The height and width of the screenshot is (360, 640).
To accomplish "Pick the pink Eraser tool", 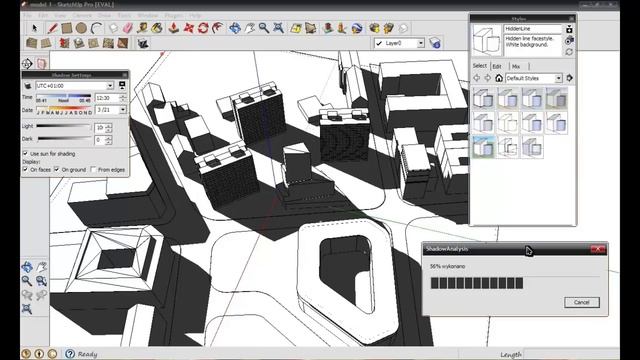I will coord(128,28).
